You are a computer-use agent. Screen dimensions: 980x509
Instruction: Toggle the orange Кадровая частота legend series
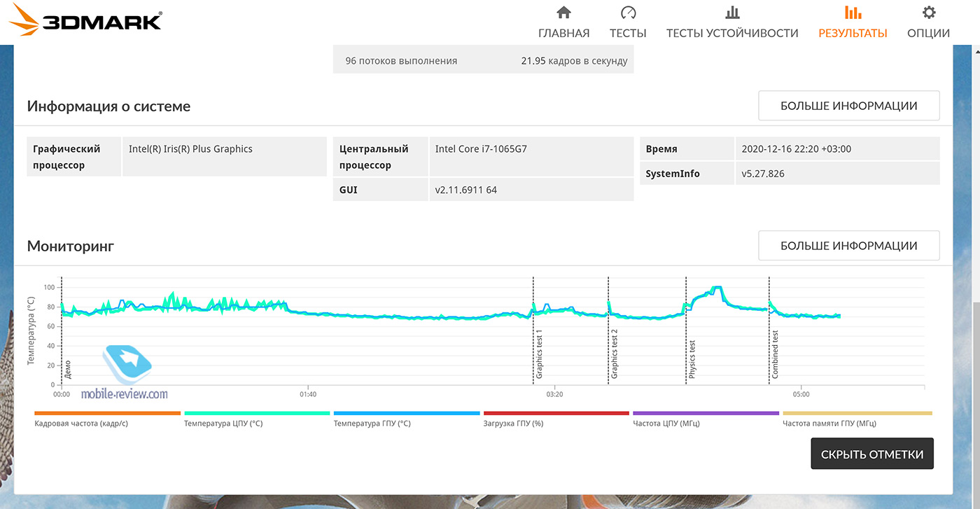tap(107, 419)
